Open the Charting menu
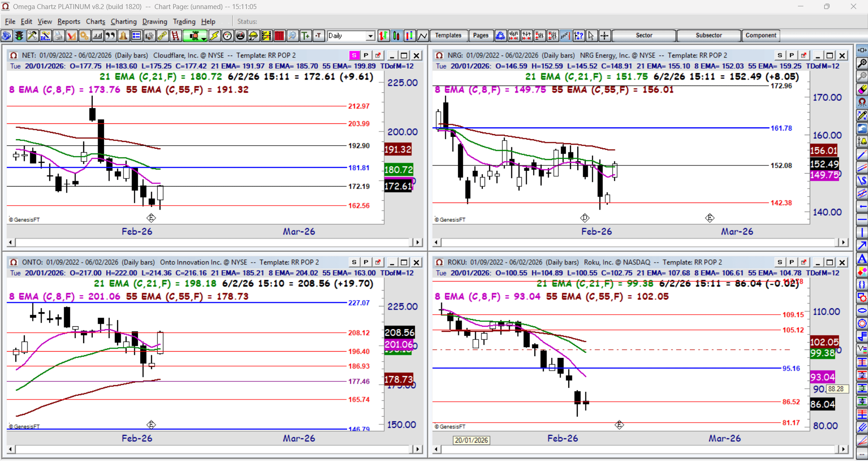 pos(123,21)
